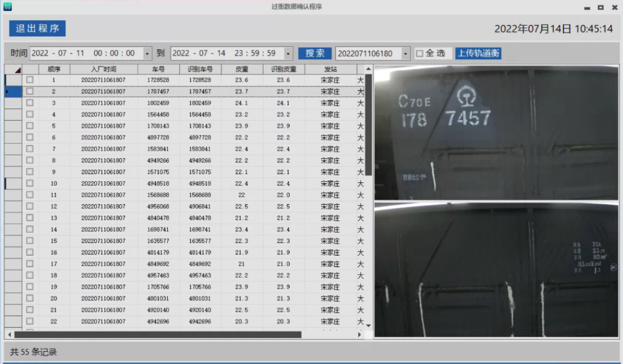Click the 上传轨道衡 upload button
Screen dimensions: 623x364
pos(478,53)
